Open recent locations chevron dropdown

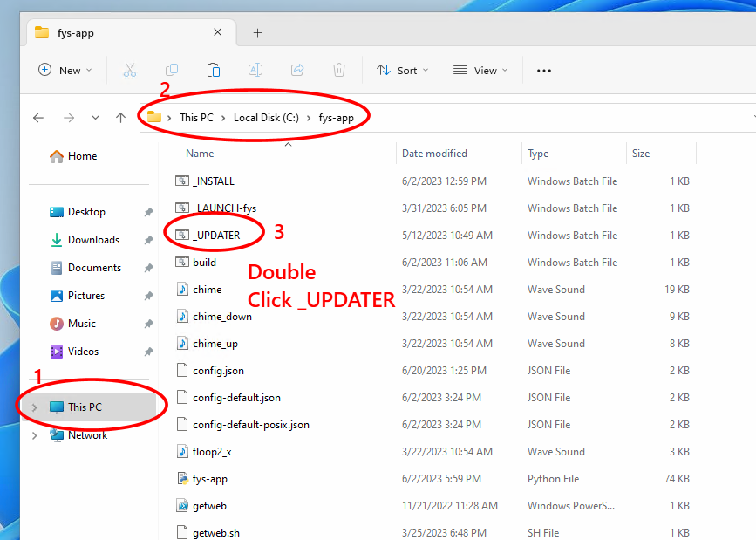[95, 118]
